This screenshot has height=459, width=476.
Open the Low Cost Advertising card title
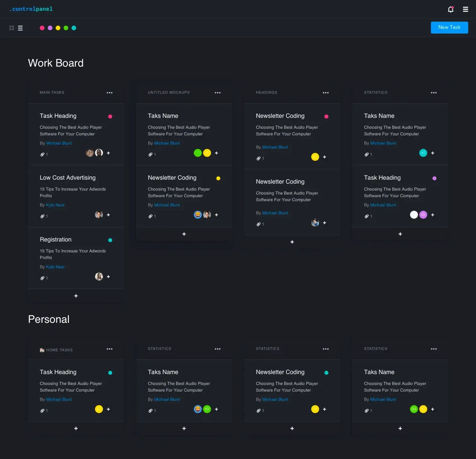point(67,178)
